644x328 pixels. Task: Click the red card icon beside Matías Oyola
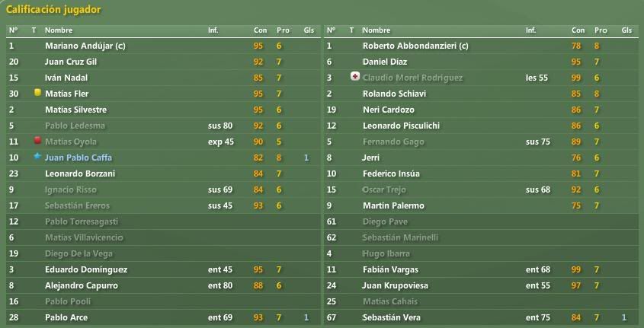click(x=37, y=141)
